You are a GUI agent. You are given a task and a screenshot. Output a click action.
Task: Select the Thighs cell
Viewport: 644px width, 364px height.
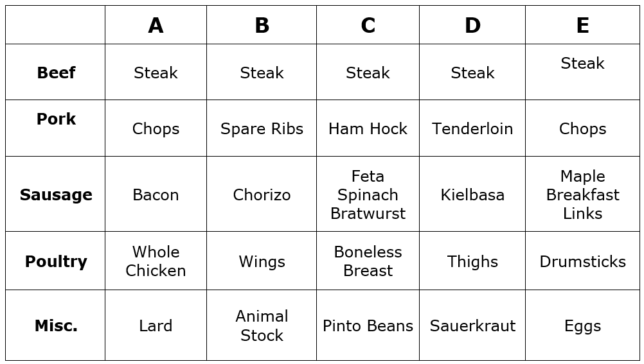[x=472, y=261]
